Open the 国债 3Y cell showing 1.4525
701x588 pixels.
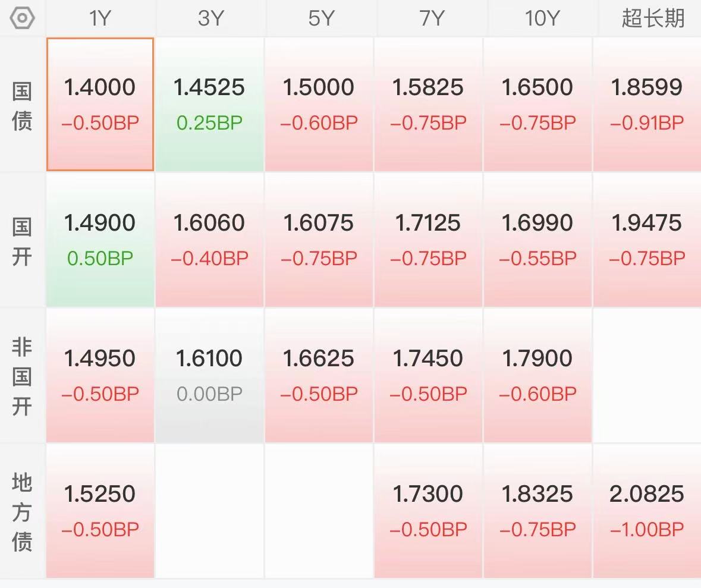[x=210, y=105]
